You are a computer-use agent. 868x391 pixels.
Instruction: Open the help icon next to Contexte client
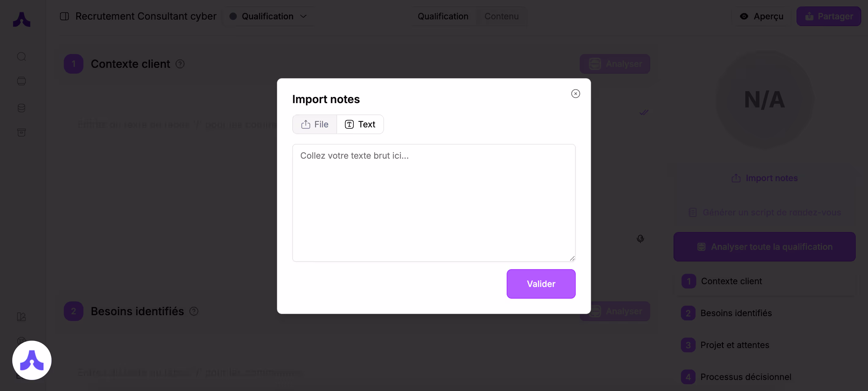[180, 64]
